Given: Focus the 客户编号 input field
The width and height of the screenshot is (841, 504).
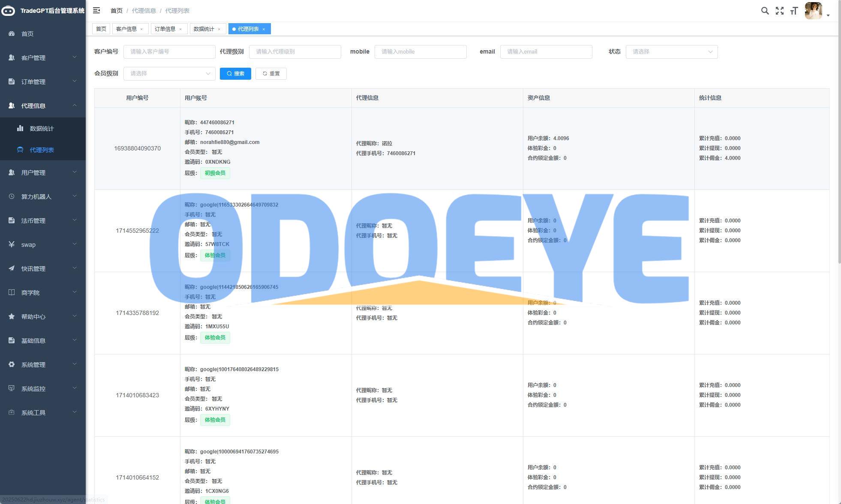Looking at the screenshot, I should point(169,51).
